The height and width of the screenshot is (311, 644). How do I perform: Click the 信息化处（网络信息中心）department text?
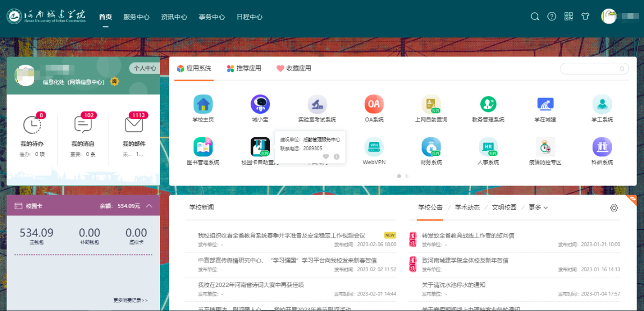coord(74,83)
